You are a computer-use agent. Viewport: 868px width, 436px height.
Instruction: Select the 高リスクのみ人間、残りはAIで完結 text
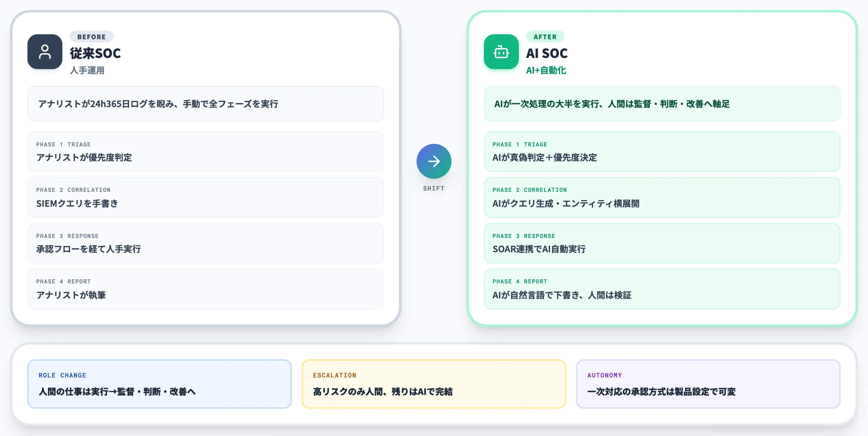tap(383, 391)
